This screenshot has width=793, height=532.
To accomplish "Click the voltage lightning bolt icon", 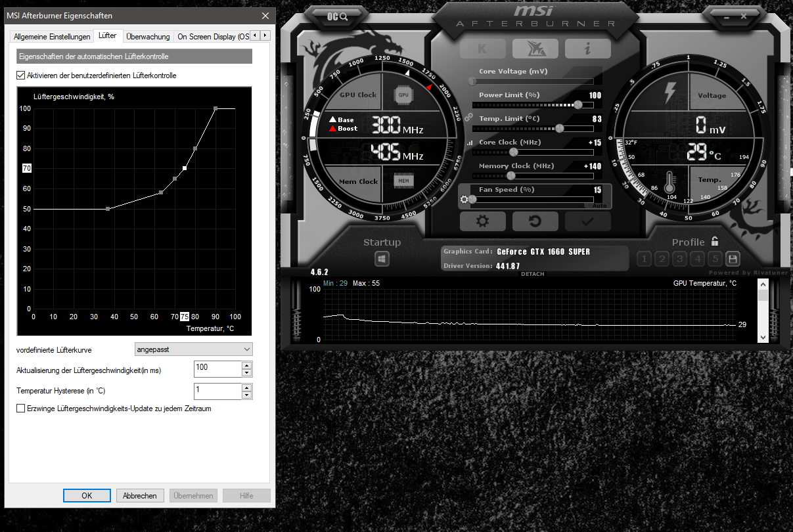I will point(670,93).
